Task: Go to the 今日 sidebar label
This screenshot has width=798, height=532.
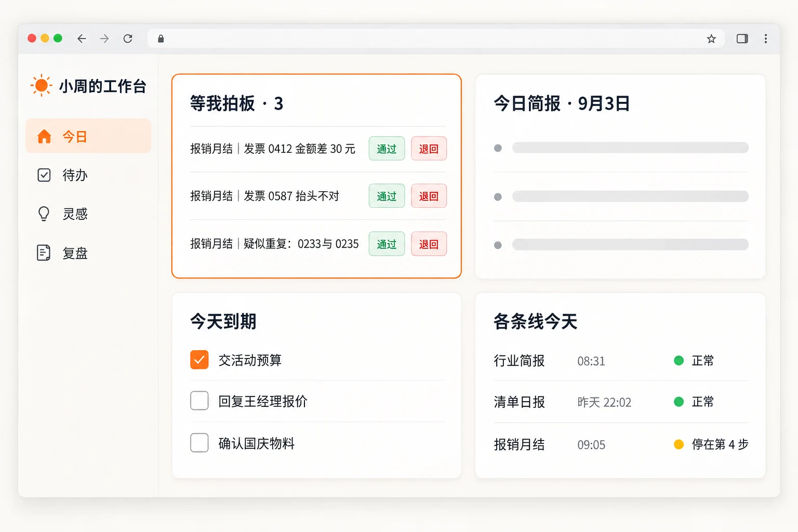Action: [x=75, y=137]
